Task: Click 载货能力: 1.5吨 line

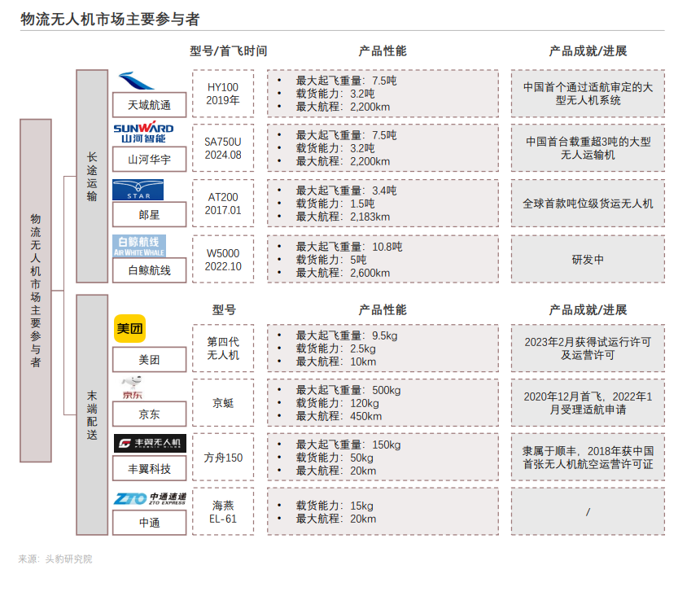Action: click(335, 204)
